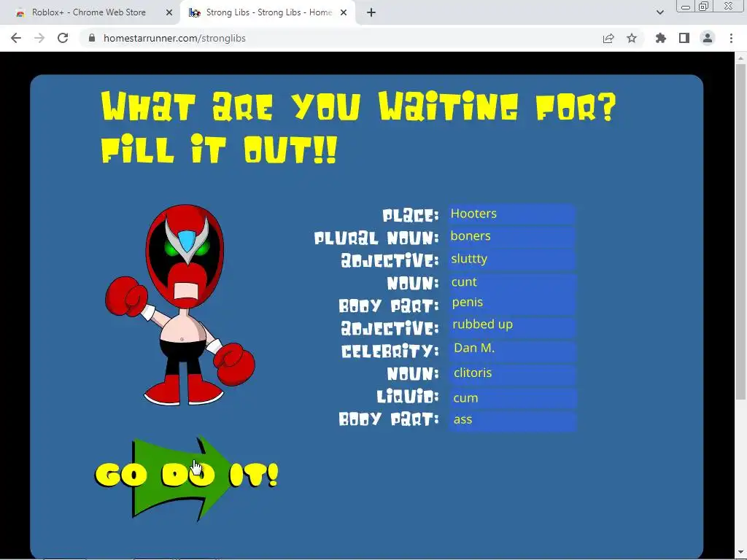Click the scrollbar up arrow
Viewport: 747px width, 560px height.
pyautogui.click(x=740, y=58)
